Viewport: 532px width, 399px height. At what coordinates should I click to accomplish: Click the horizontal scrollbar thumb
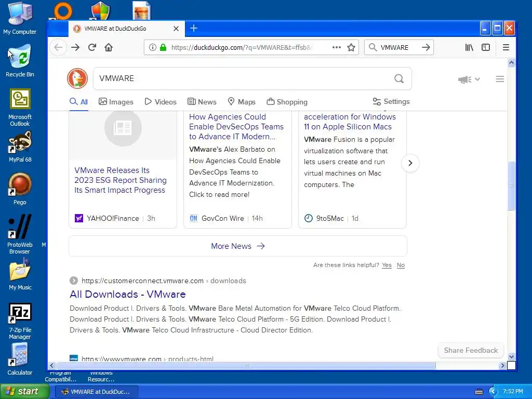tap(246, 365)
